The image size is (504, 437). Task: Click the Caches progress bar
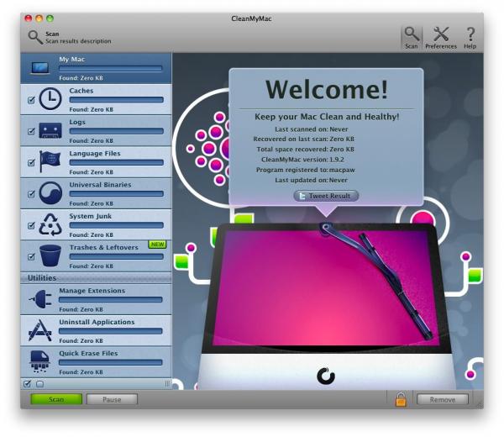pyautogui.click(x=117, y=100)
